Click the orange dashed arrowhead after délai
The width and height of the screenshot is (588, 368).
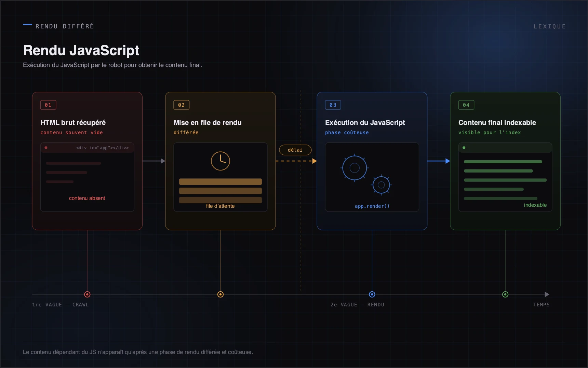point(315,161)
